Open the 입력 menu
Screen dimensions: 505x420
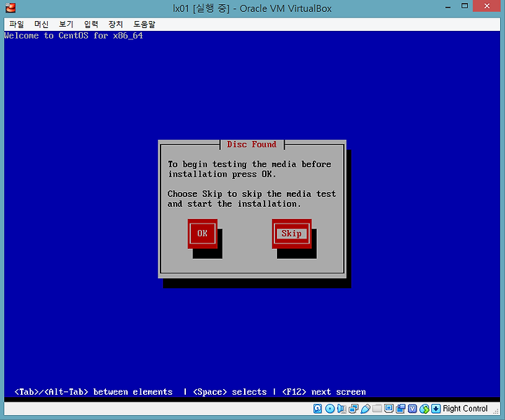(x=90, y=24)
